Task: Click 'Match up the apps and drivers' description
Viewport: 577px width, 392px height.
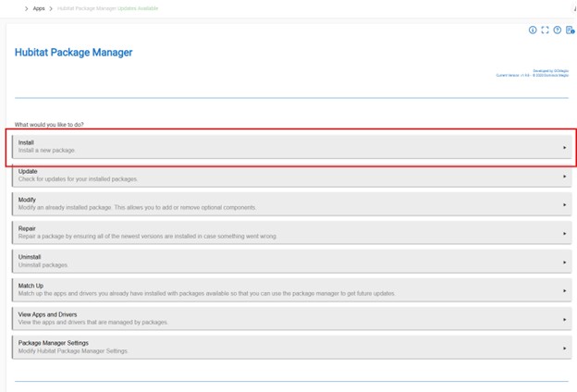Action: click(206, 294)
